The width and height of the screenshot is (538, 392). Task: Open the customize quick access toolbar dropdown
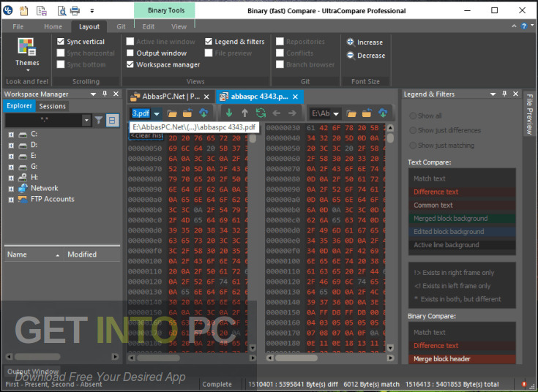click(x=92, y=11)
